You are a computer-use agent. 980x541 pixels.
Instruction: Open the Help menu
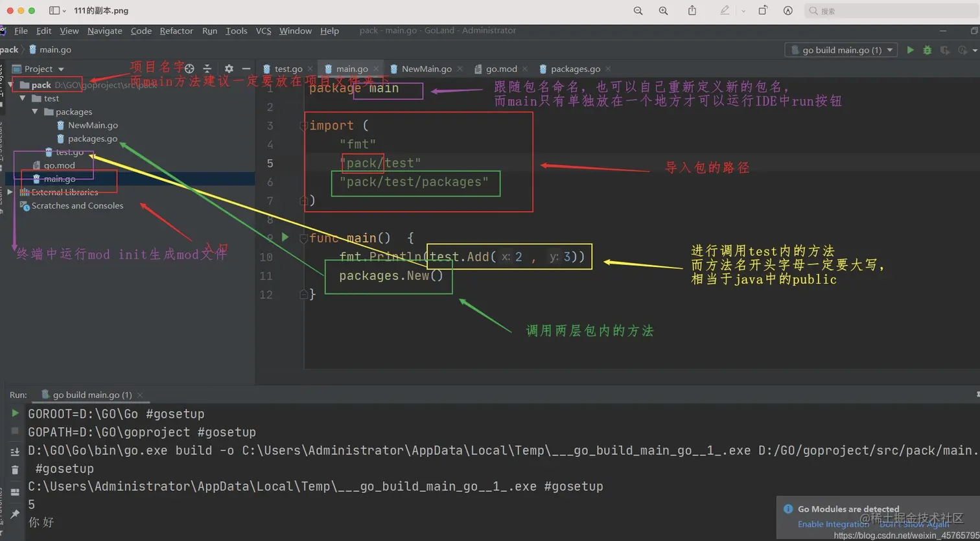[x=329, y=31]
